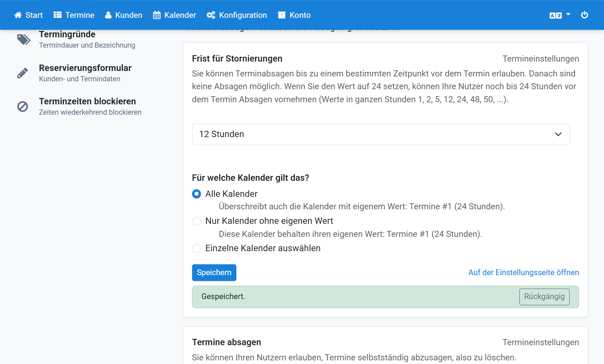Click the power logout icon

(585, 15)
